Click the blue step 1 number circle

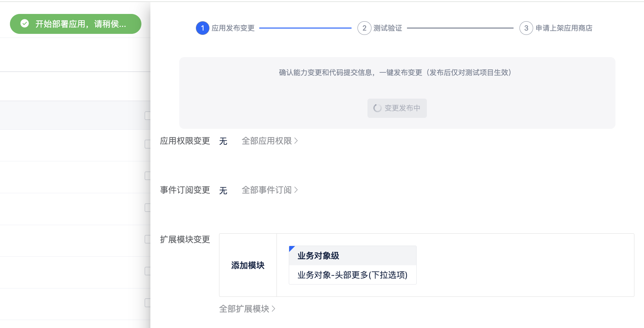pyautogui.click(x=202, y=28)
